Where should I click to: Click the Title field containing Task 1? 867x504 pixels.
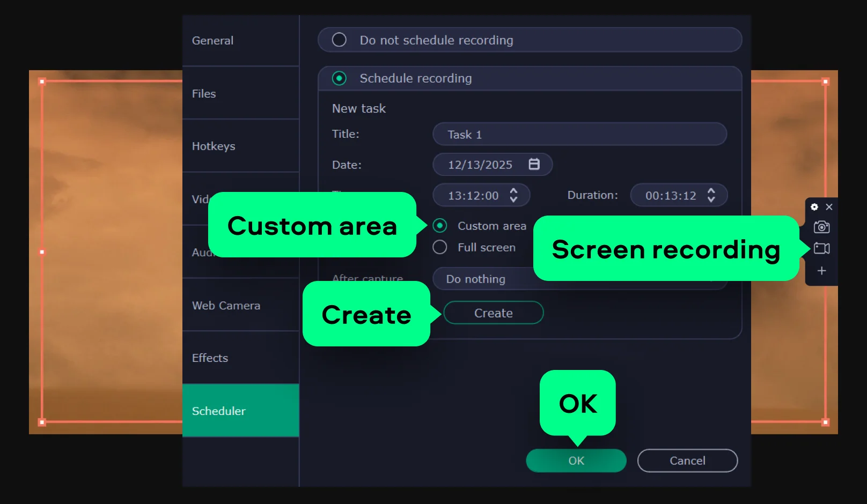click(579, 134)
